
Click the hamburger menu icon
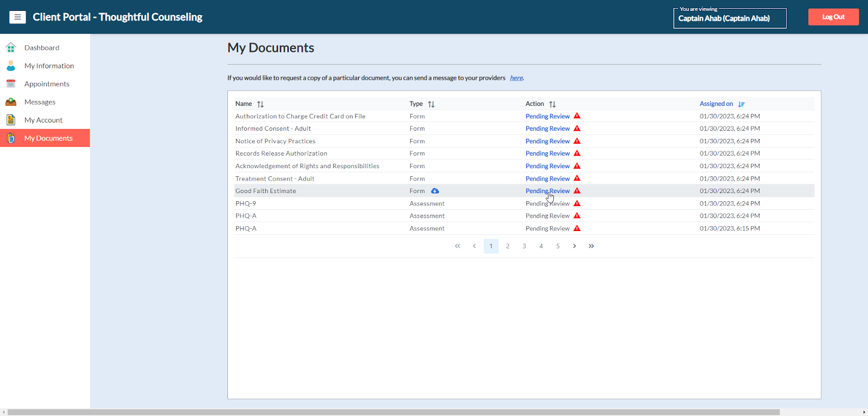[x=17, y=17]
